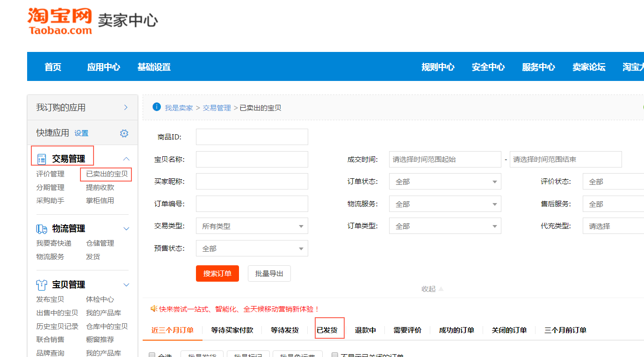Image resolution: width=644 pixels, height=357 pixels.
Task: Open the 订单状态 dropdown
Action: 445,182
